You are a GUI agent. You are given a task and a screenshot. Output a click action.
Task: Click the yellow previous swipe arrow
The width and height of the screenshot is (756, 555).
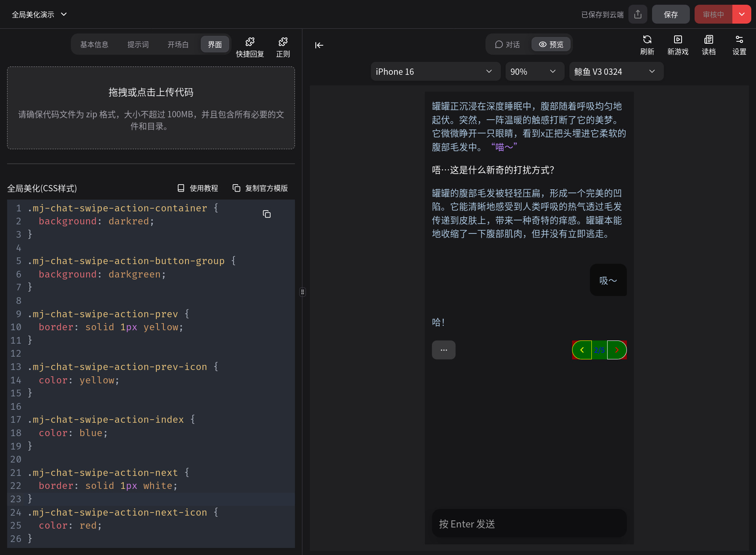click(x=582, y=350)
